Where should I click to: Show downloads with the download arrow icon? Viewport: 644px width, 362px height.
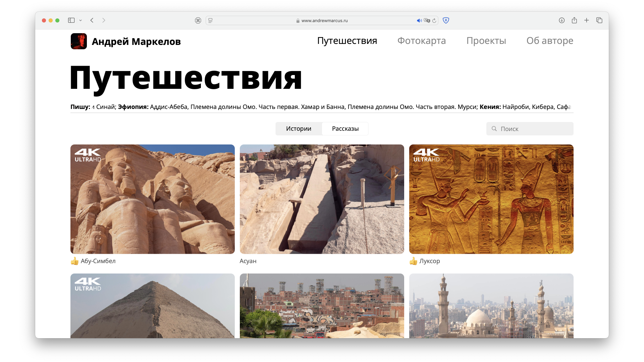point(562,20)
